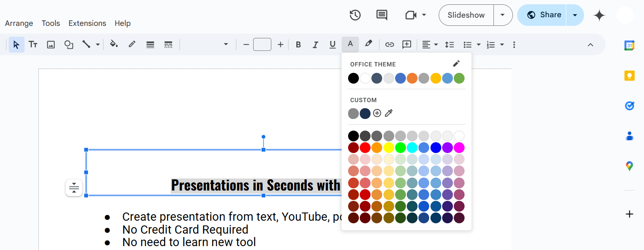Open the Arrange menu
This screenshot has height=250, width=644.
19,23
